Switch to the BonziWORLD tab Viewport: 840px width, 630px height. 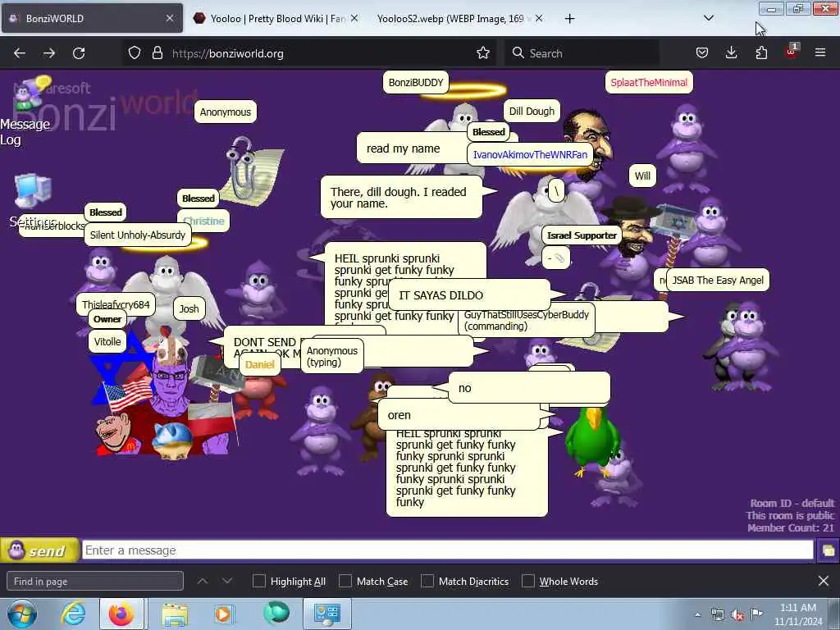(85, 18)
